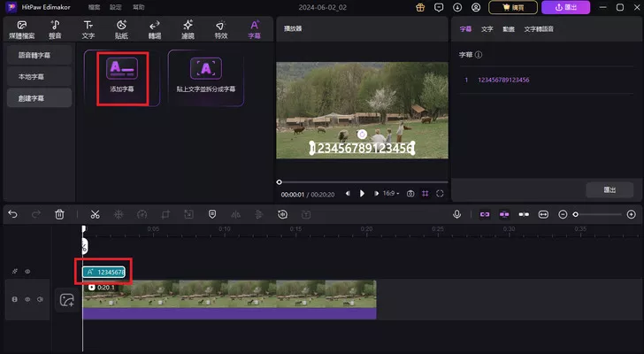Hide the video track with eye icon

pyautogui.click(x=27, y=299)
